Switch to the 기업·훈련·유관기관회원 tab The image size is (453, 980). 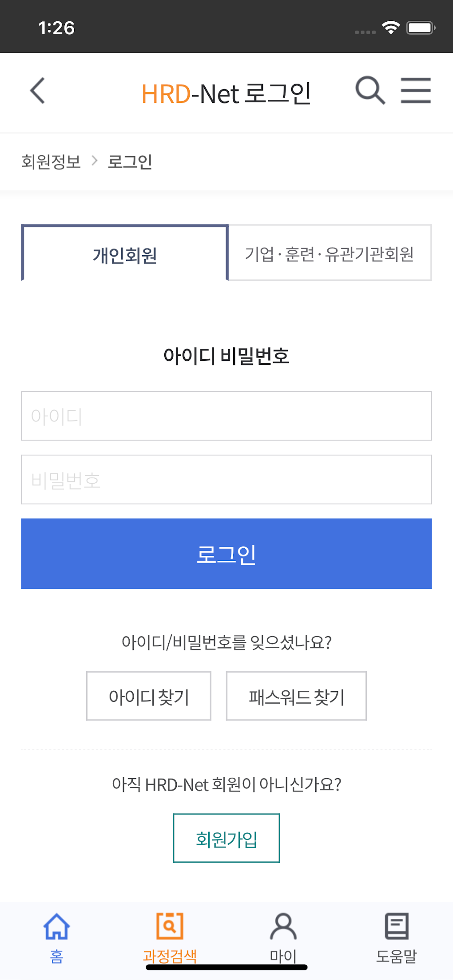(329, 253)
